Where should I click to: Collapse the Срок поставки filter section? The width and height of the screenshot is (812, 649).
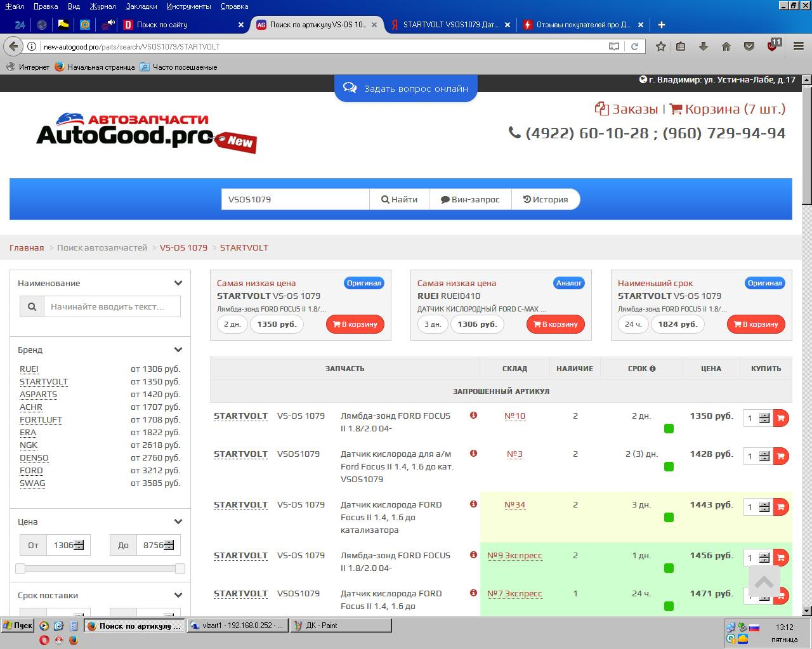click(x=178, y=595)
